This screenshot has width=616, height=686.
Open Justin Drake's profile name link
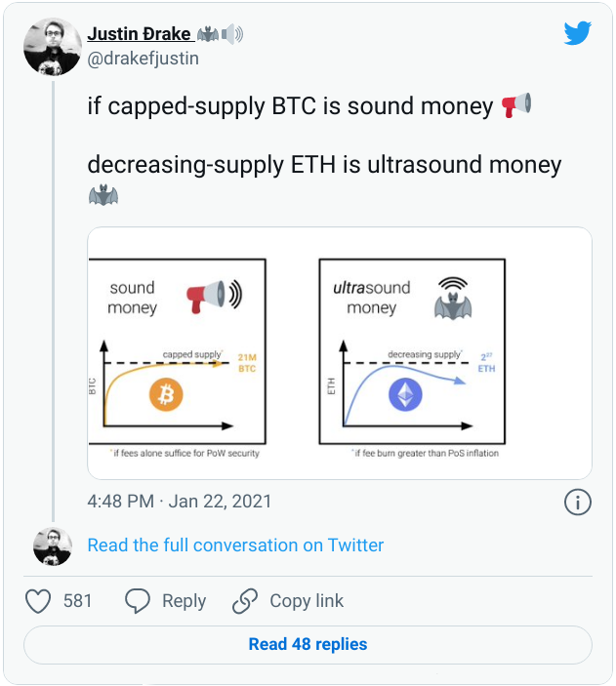(x=139, y=34)
